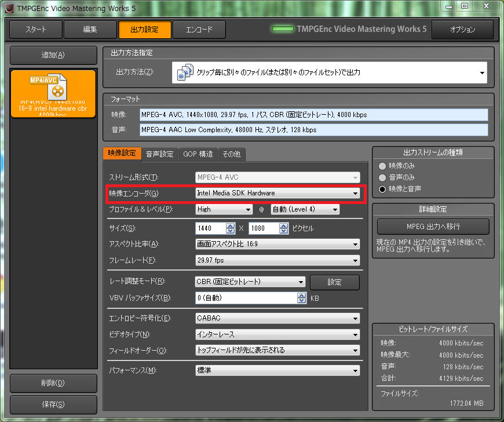Image resolution: width=504 pixels, height=422 pixels.
Task: Expand the 映像エンコーダ Intel Media SDK dropdown
Action: [x=277, y=193]
